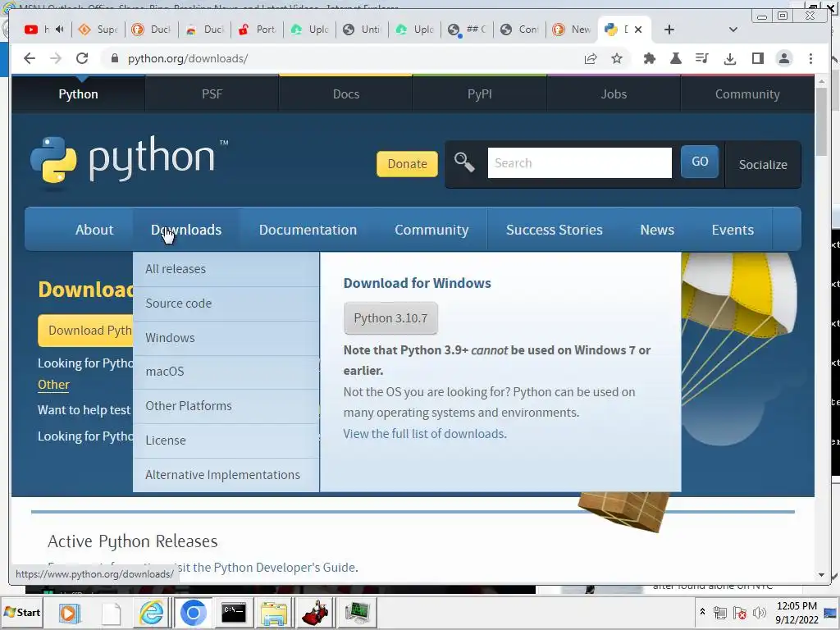Screen dimensions: 840x630
Task: Select Alternative Implementations menu entry
Action: click(x=226, y=475)
